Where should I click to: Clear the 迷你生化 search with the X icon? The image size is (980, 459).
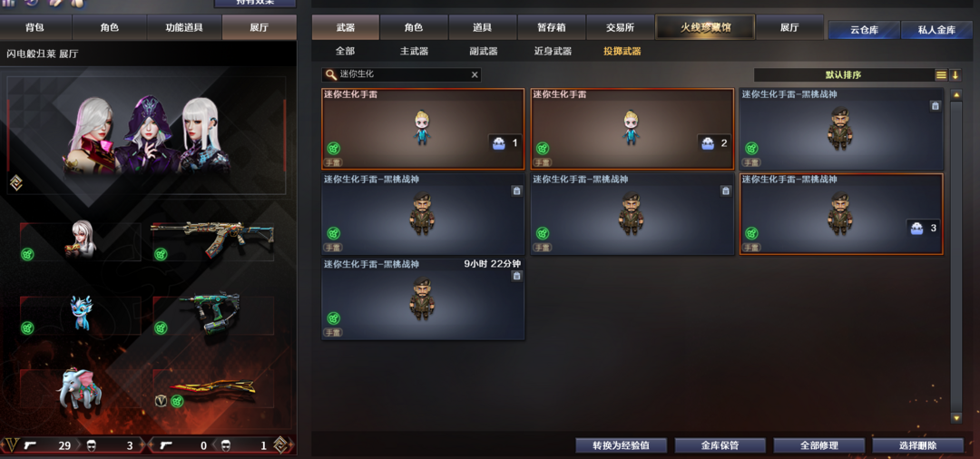pyautogui.click(x=475, y=75)
